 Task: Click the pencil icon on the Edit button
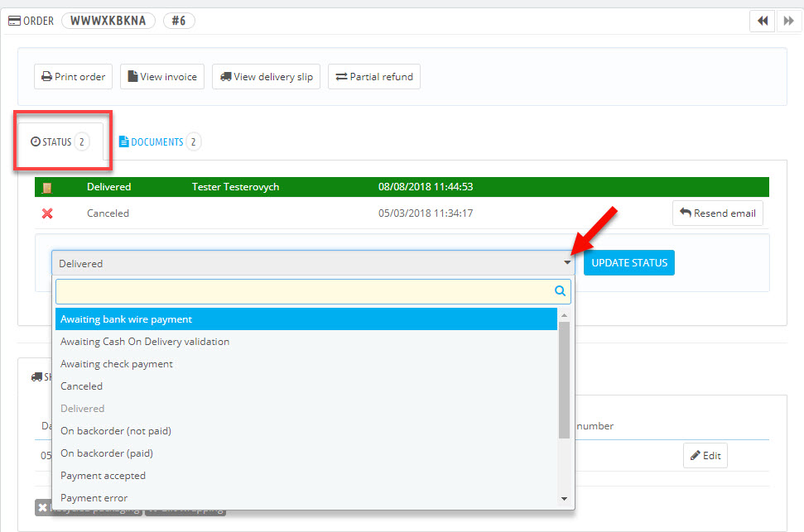696,455
